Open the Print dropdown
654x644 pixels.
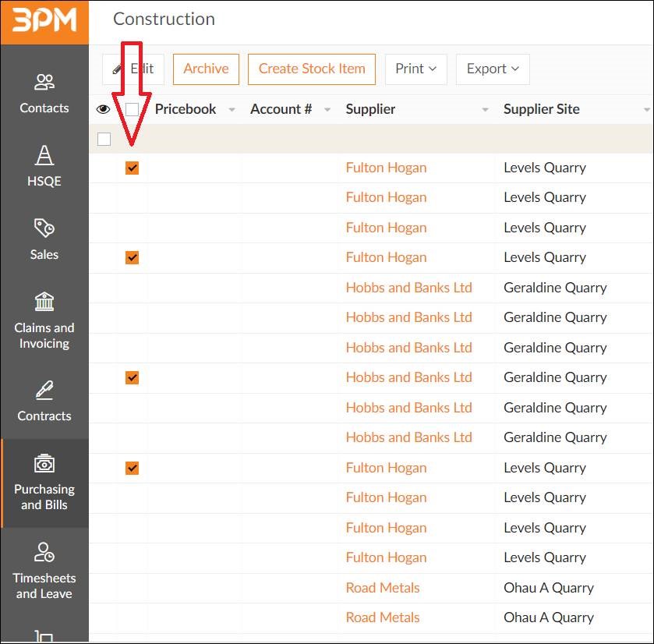[x=415, y=69]
